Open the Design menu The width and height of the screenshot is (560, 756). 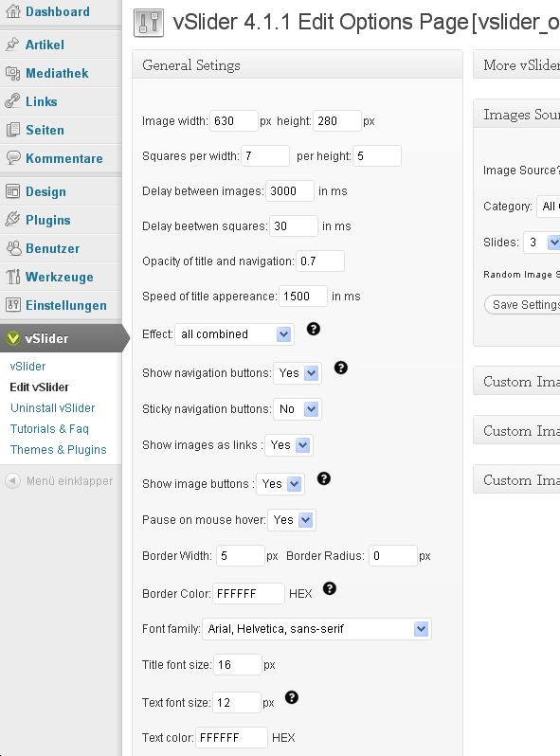[x=61, y=191]
